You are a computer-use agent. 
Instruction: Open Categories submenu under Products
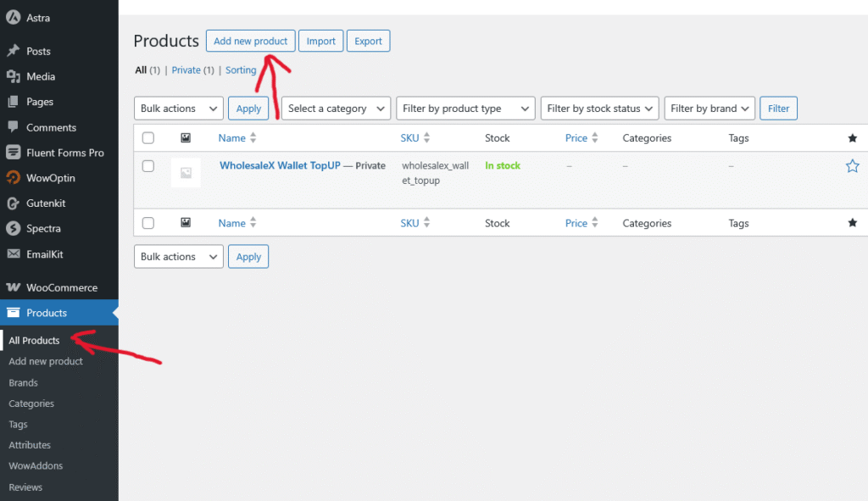pos(31,404)
